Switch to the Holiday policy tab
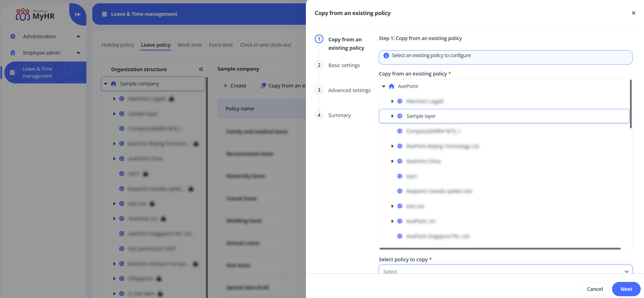644x298 pixels. point(118,45)
